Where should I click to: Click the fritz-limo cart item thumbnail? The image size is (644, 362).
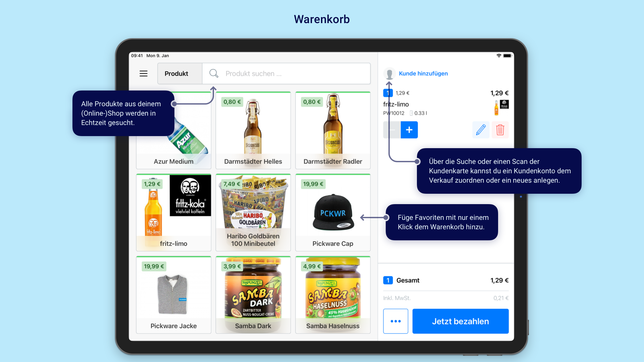[x=501, y=107]
